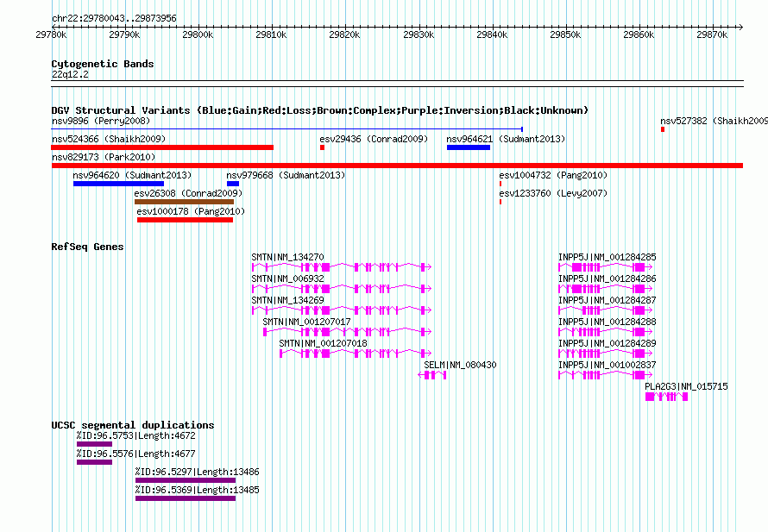Click the %ID:96.5297 Length:13486 duplication label
The height and width of the screenshot is (532, 768).
(198, 472)
